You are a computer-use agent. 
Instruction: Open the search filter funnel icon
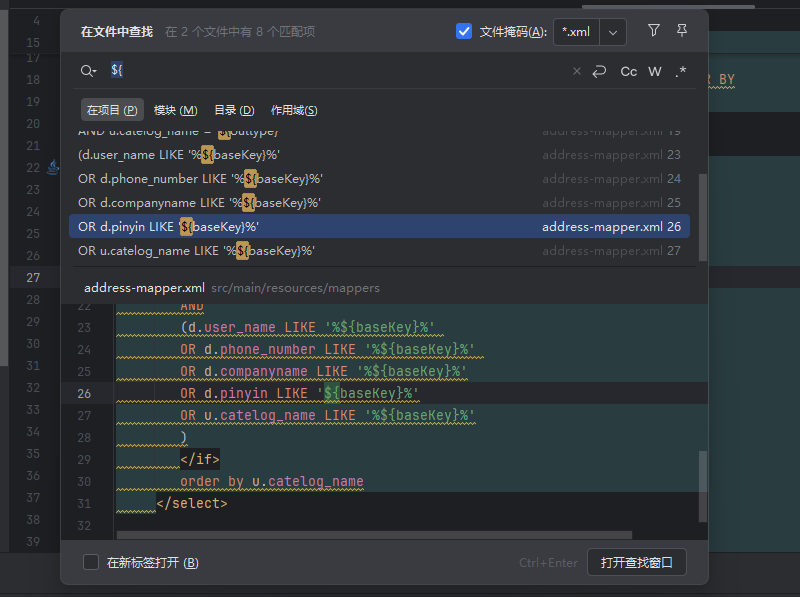pyautogui.click(x=654, y=31)
